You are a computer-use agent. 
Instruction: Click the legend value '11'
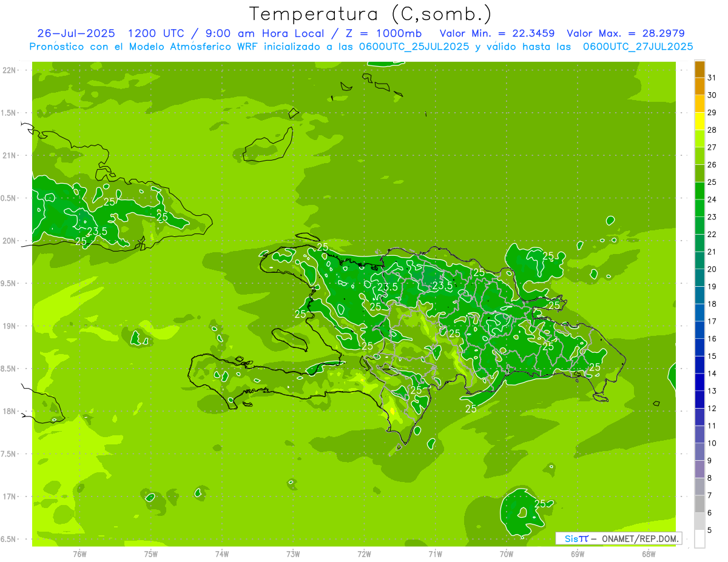click(712, 426)
